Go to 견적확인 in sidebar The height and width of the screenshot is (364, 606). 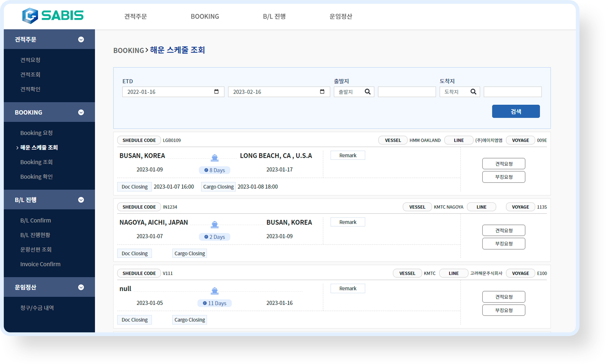pyautogui.click(x=30, y=89)
